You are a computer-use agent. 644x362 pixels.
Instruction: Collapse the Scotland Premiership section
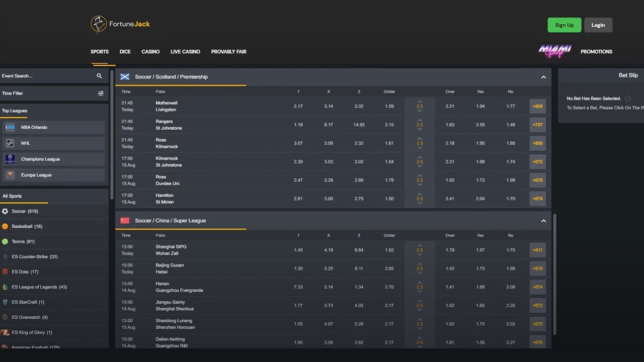pyautogui.click(x=543, y=77)
